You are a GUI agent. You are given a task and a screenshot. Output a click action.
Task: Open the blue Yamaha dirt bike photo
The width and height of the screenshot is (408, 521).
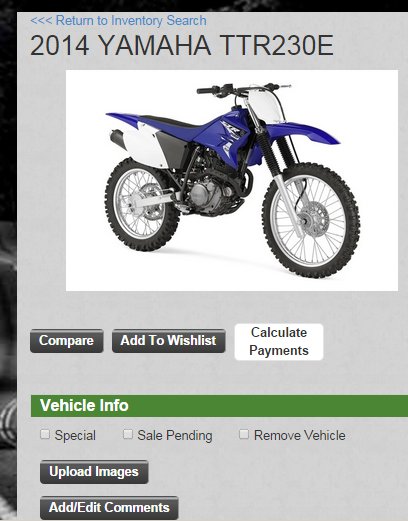(x=232, y=180)
